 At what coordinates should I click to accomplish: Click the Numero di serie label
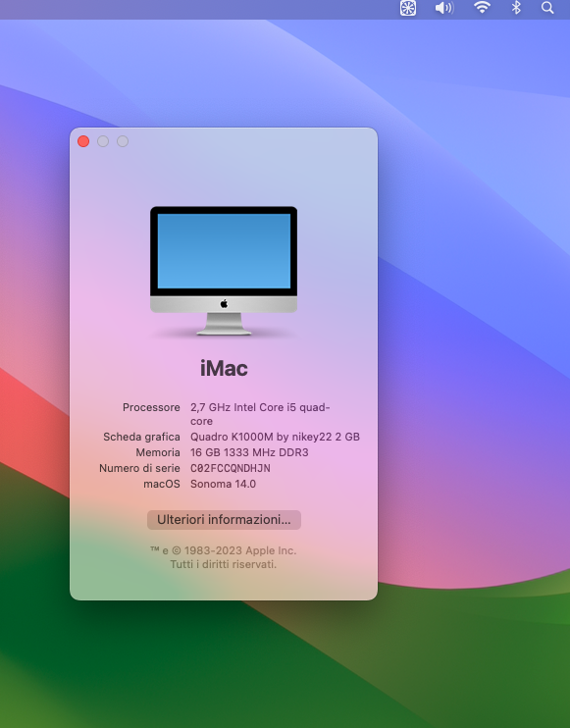click(139, 468)
